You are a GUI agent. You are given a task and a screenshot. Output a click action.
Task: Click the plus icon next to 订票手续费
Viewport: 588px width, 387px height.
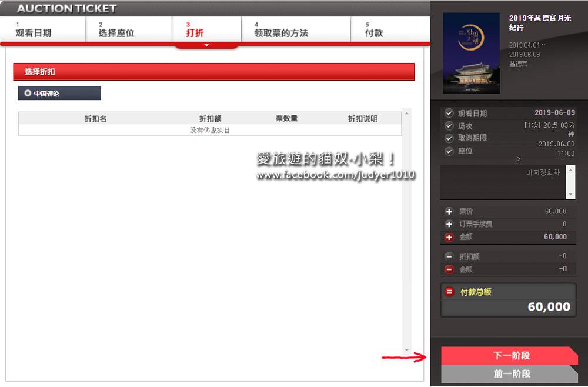(x=449, y=224)
